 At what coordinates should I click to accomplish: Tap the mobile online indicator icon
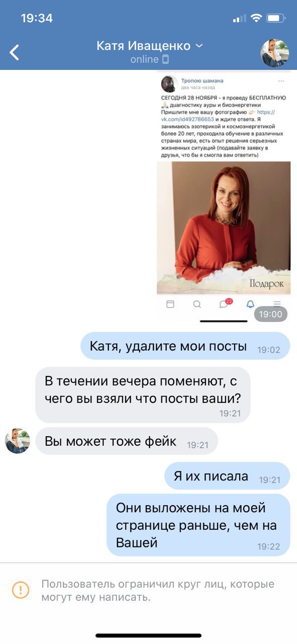point(165,60)
